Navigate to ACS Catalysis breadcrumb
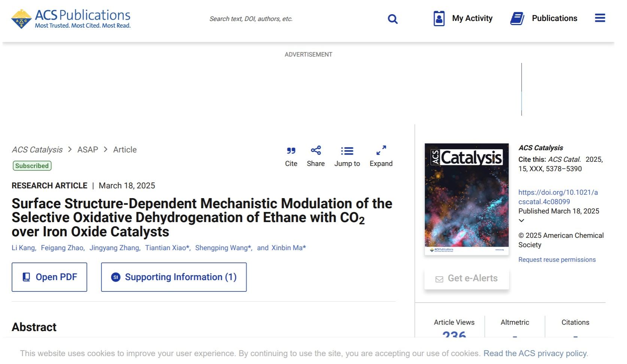 point(37,150)
